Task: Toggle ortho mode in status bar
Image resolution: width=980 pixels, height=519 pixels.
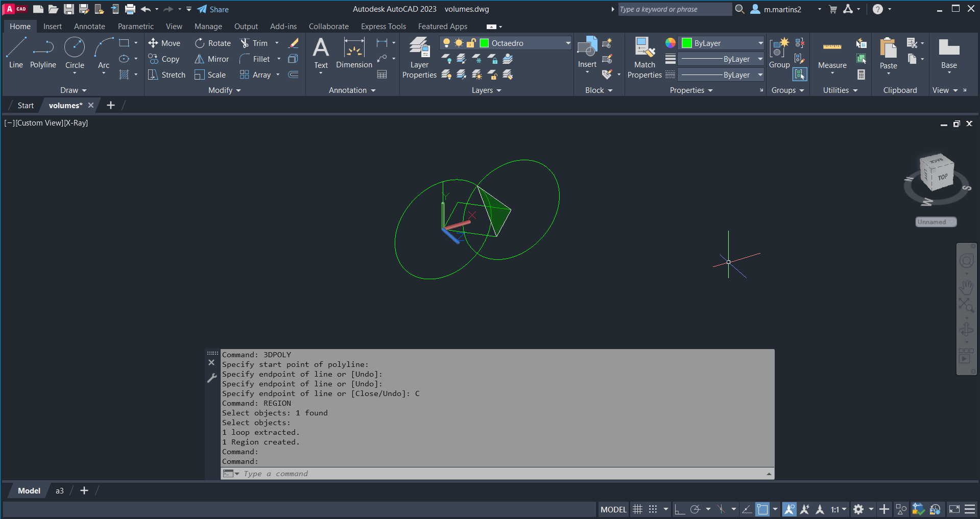Action: point(679,509)
